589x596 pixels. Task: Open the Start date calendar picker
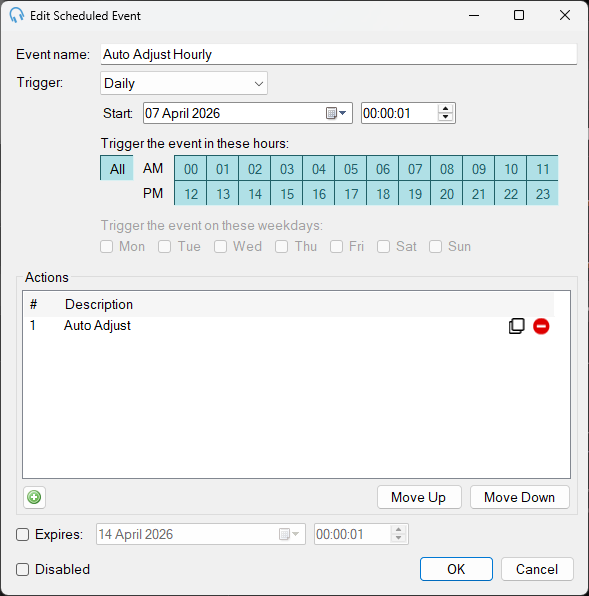click(337, 113)
